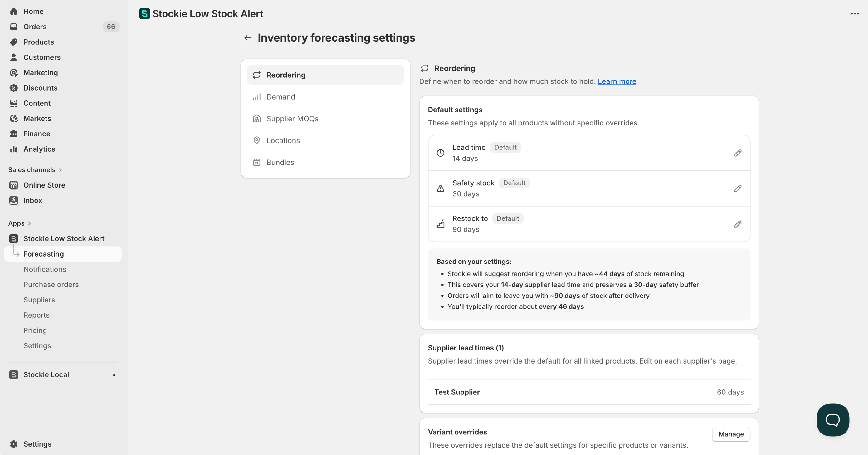Click the Restock to edit pencil icon
This screenshot has width=868, height=455.
point(738,224)
